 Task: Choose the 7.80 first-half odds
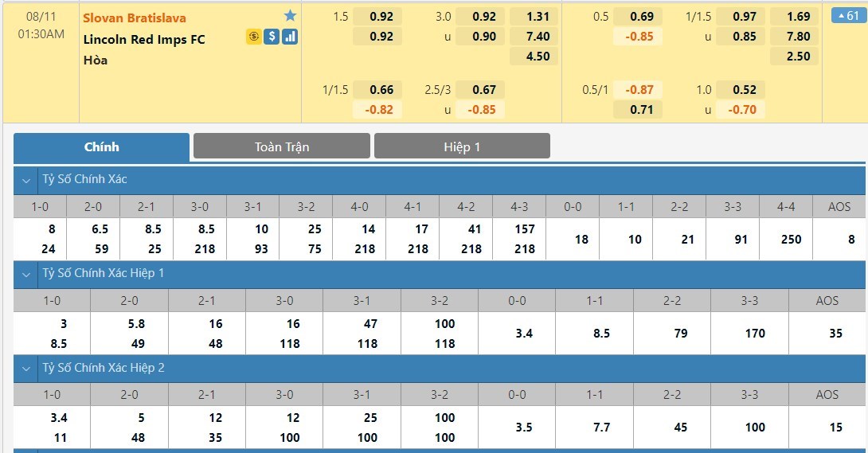click(798, 36)
